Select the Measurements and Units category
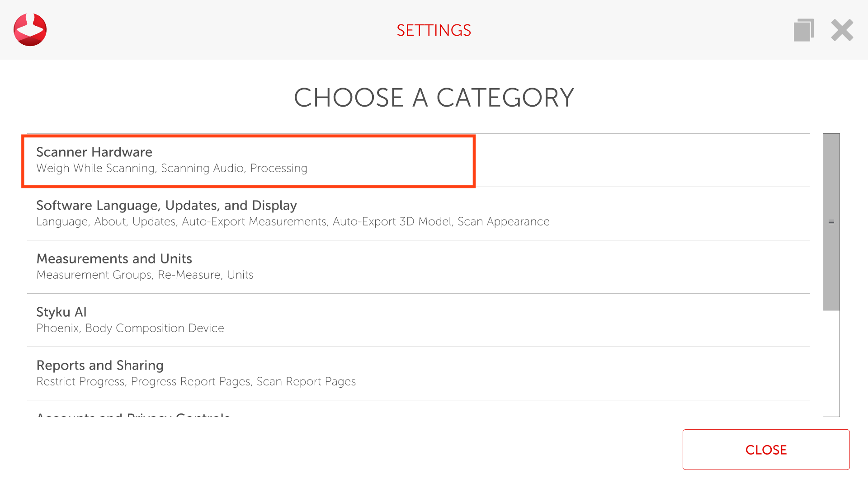This screenshot has width=868, height=488. click(x=114, y=259)
